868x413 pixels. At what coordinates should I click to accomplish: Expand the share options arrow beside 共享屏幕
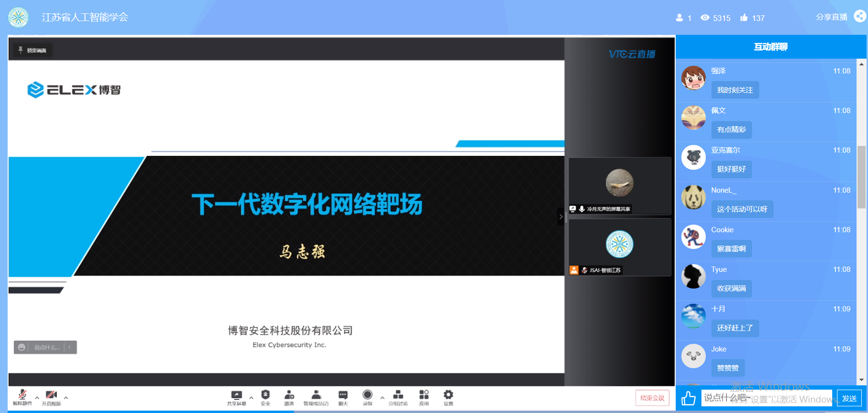(x=251, y=397)
